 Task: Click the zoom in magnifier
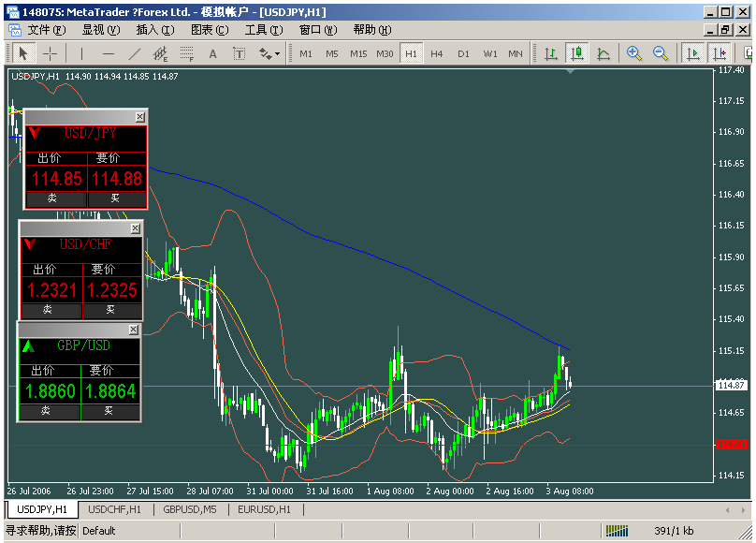pos(634,53)
